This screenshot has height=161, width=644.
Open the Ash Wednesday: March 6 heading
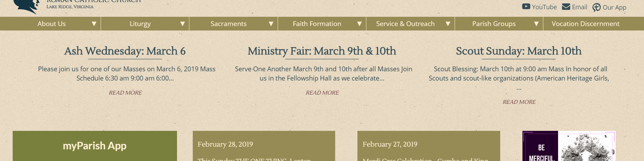125,51
